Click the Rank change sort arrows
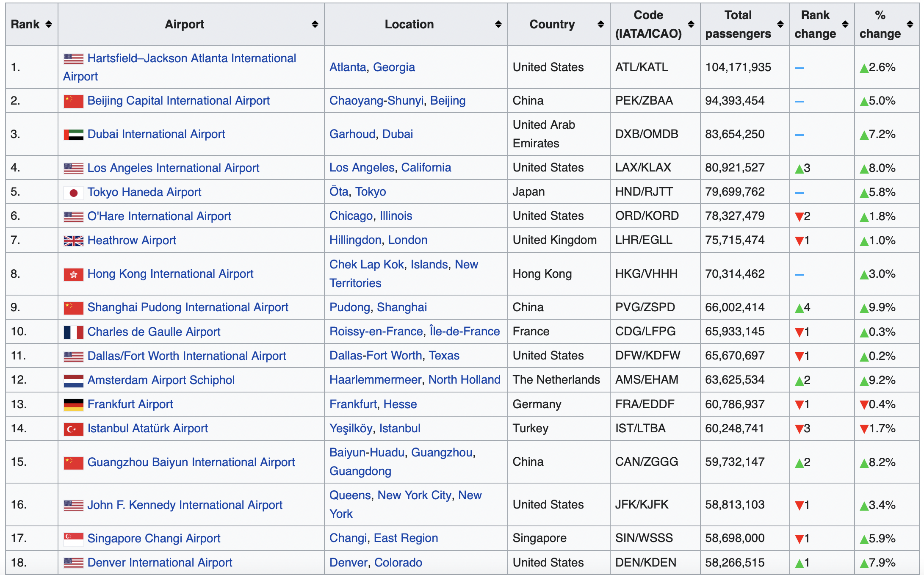 click(x=845, y=25)
